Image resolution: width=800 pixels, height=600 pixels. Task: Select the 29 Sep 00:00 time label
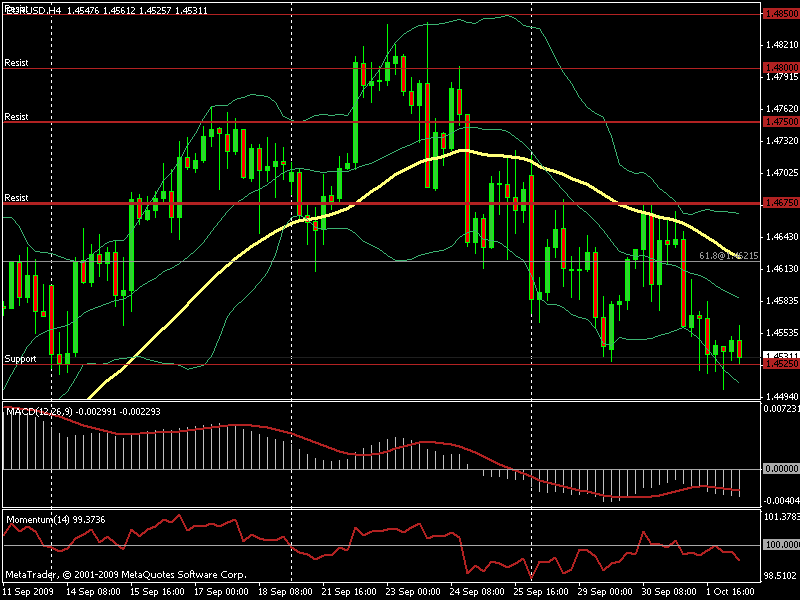pos(605,592)
